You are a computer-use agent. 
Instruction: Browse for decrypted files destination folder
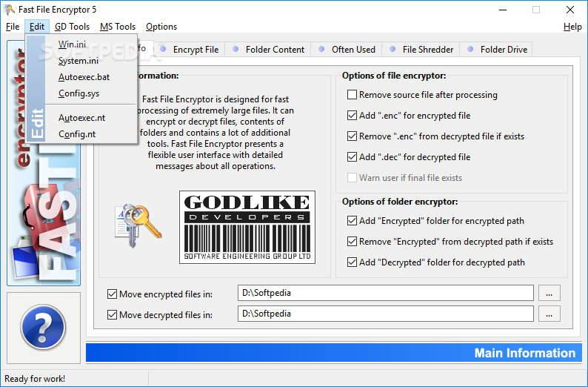(x=549, y=314)
